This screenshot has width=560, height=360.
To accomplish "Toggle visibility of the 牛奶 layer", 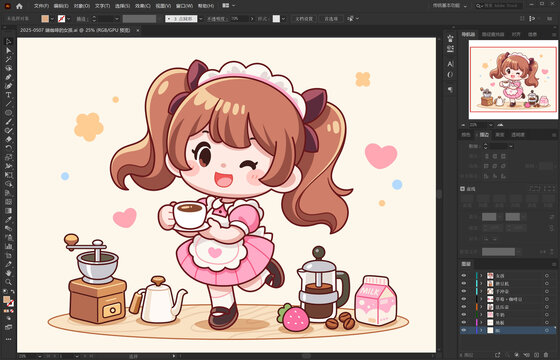I will coord(464,315).
